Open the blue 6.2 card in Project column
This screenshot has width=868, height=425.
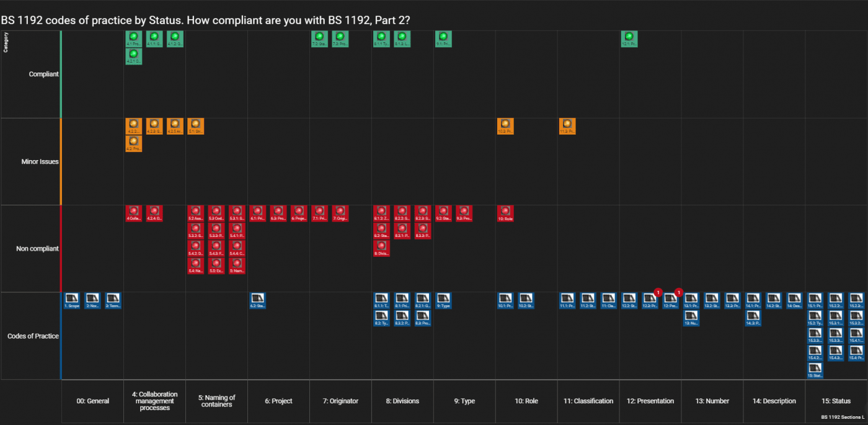[257, 301]
